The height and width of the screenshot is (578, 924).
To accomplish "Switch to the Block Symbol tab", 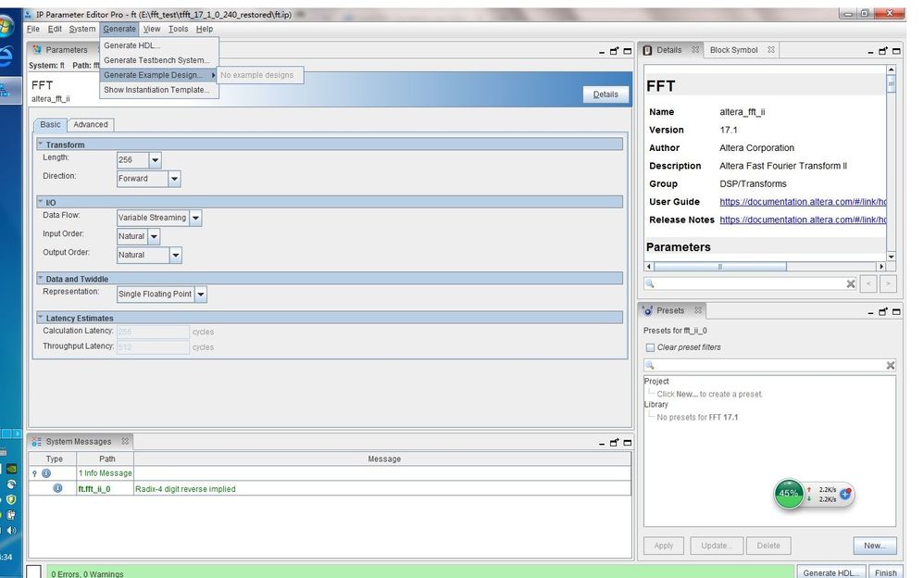I will 733,50.
